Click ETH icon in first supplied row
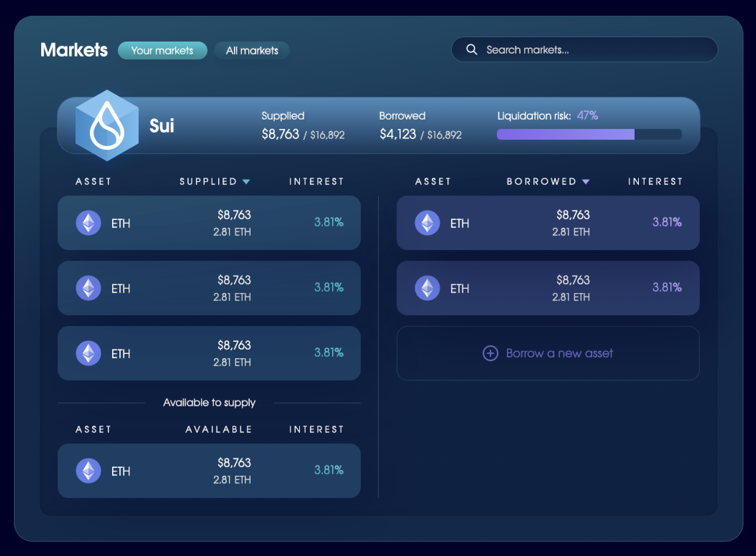The height and width of the screenshot is (556, 756). 88,223
